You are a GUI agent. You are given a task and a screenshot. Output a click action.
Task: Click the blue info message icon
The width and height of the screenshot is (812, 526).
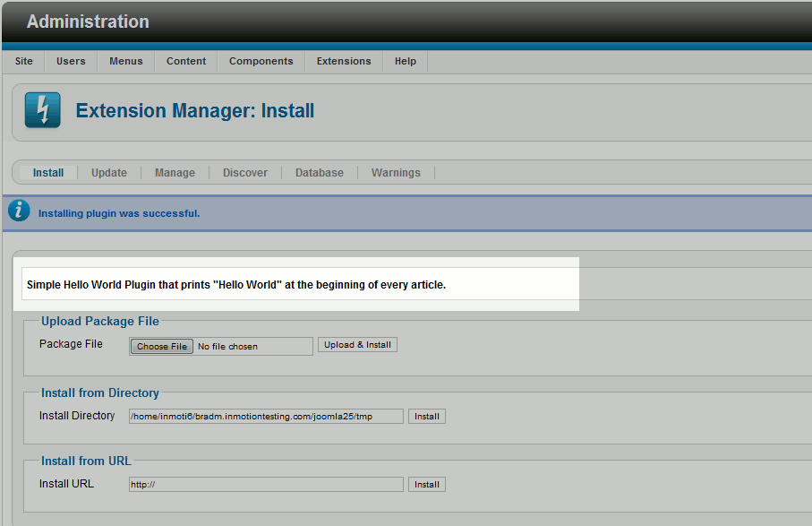[x=19, y=211]
